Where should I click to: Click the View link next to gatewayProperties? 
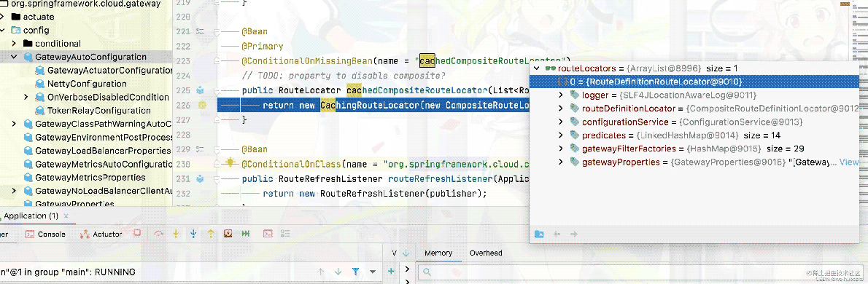click(849, 162)
